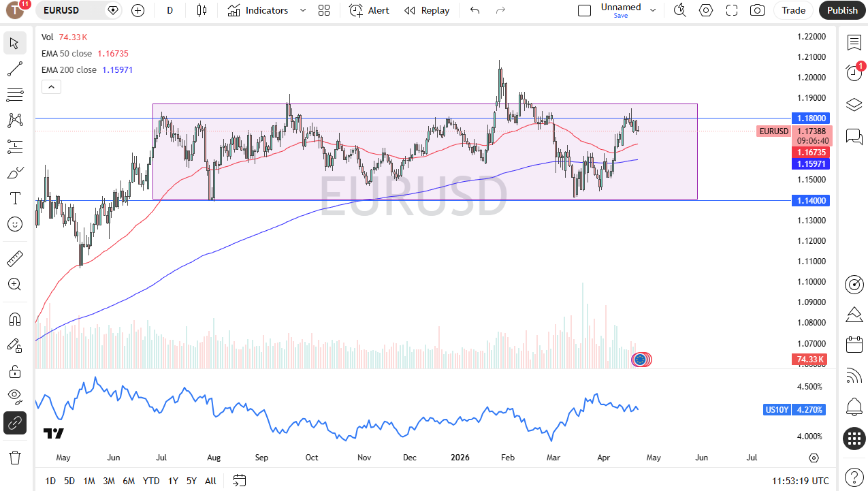Image resolution: width=868 pixels, height=491 pixels.
Task: Switch range to 6M
Action: [x=129, y=481]
